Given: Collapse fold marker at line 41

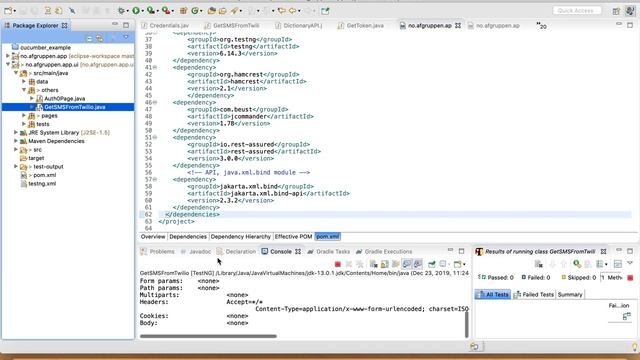Looking at the screenshot, I should (155, 67).
